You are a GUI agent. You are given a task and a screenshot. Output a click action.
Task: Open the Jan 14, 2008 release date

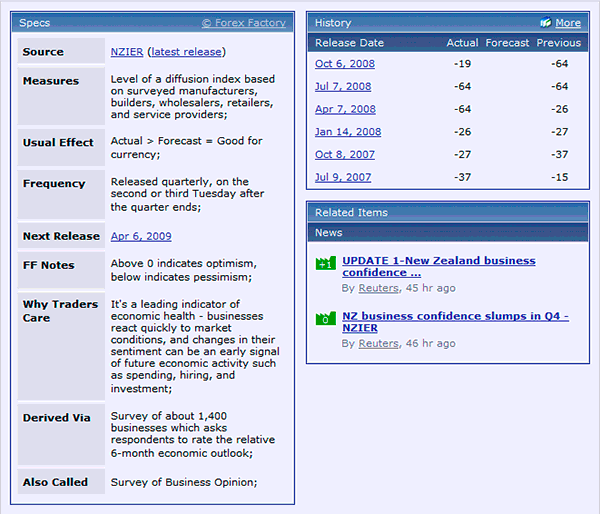pyautogui.click(x=348, y=132)
